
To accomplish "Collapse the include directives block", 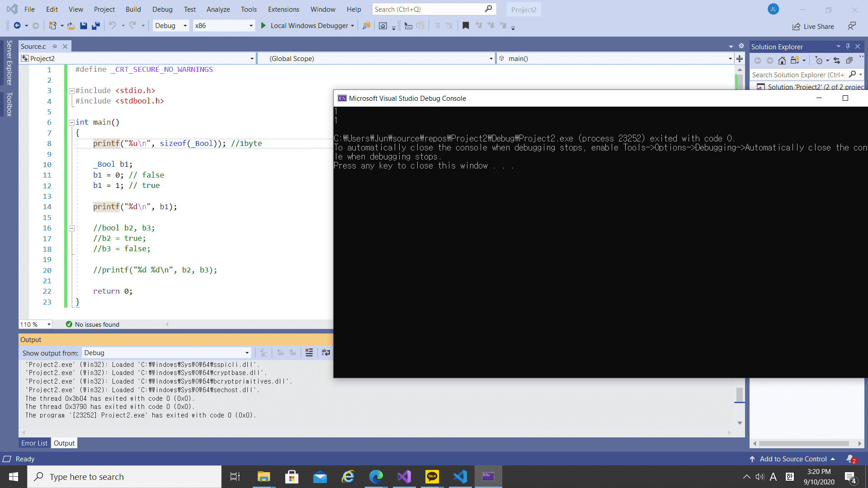I will click(71, 91).
